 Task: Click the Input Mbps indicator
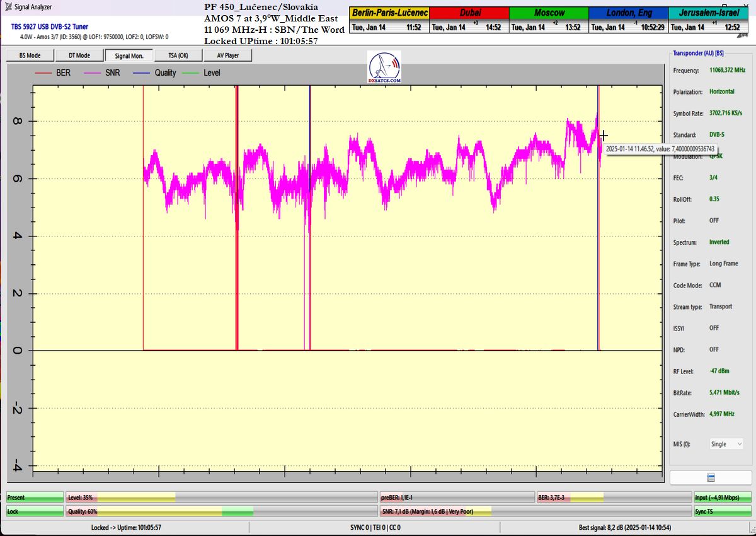(x=722, y=498)
